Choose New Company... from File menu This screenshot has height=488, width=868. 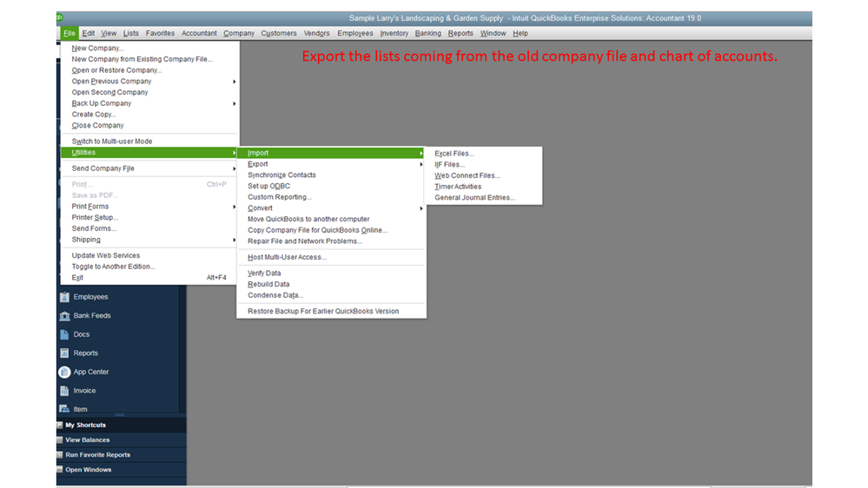pos(97,48)
